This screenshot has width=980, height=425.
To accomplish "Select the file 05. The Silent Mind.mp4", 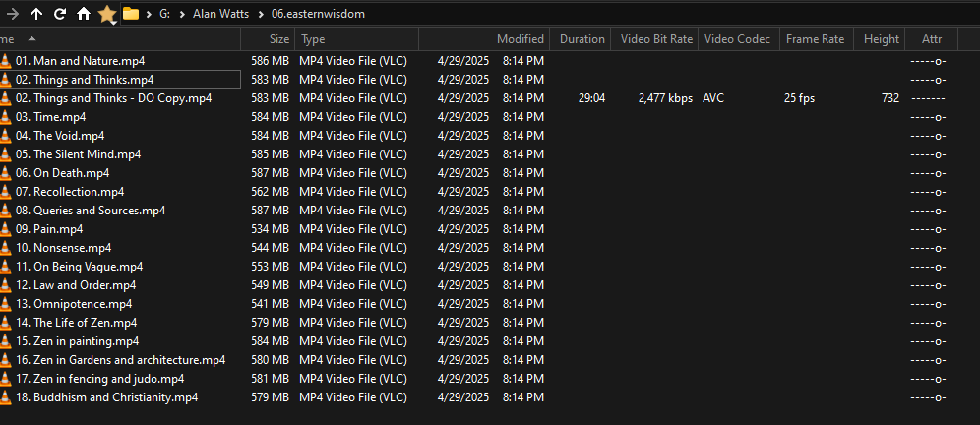I will pyautogui.click(x=87, y=154).
